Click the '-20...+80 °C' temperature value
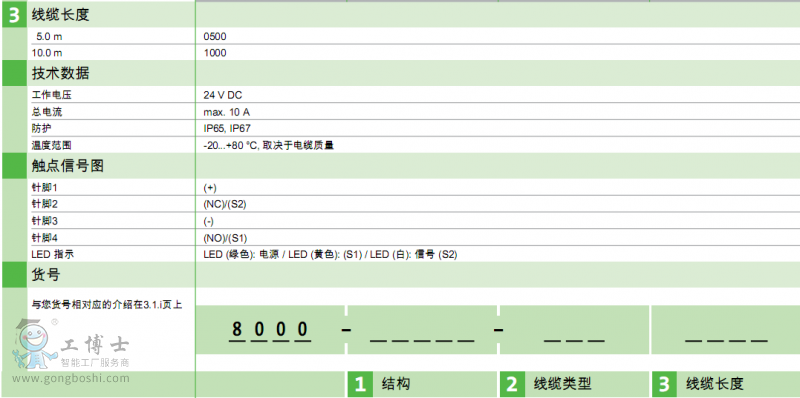The width and height of the screenshot is (800, 398). point(268,145)
